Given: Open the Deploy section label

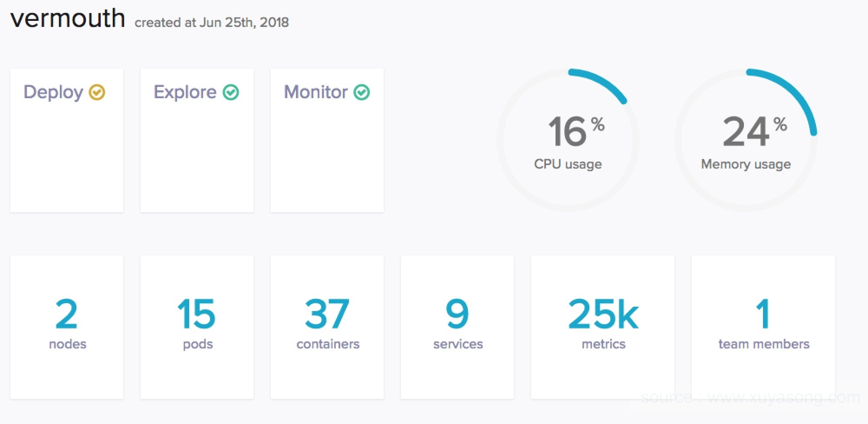Looking at the screenshot, I should 53,92.
